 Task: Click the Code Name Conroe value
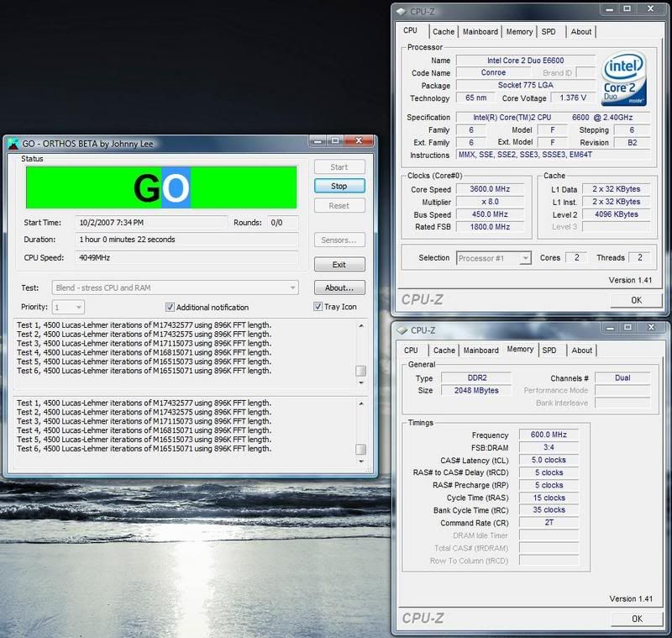pos(493,73)
